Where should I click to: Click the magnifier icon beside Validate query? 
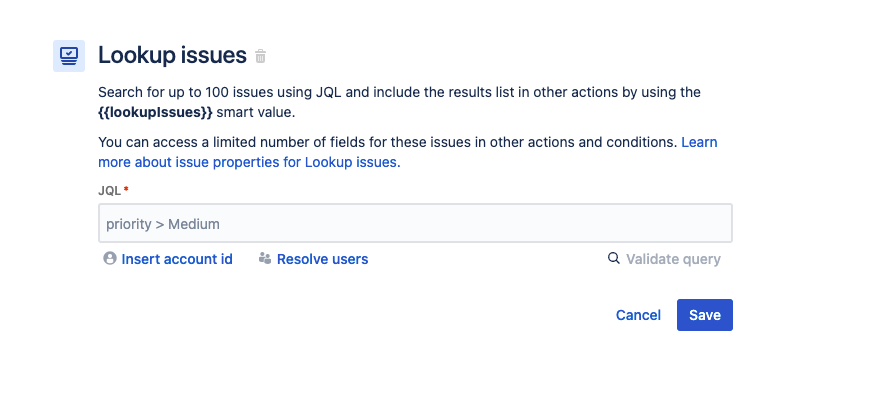(x=614, y=259)
